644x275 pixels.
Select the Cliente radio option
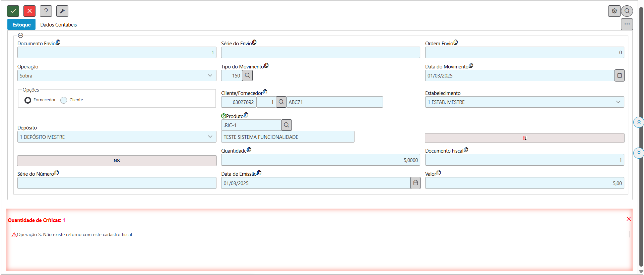click(x=64, y=100)
